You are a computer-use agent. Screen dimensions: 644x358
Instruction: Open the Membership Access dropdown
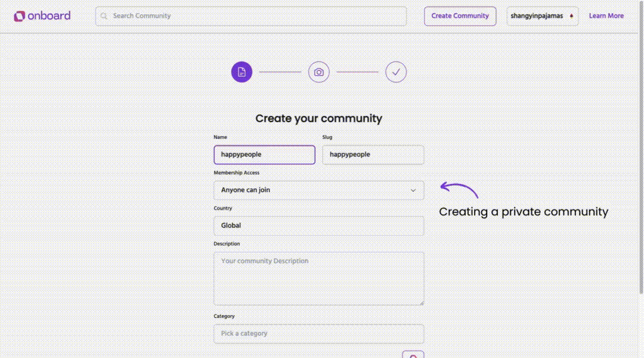318,190
